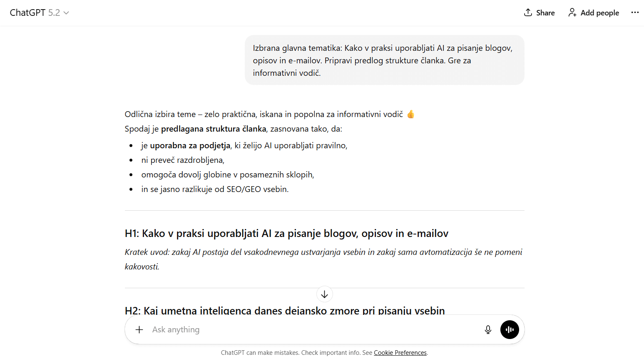
Task: Select the H1 heading about AI writing
Action: click(286, 233)
